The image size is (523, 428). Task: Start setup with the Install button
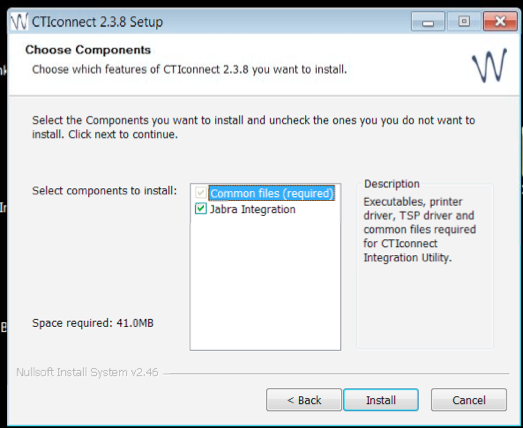click(381, 400)
